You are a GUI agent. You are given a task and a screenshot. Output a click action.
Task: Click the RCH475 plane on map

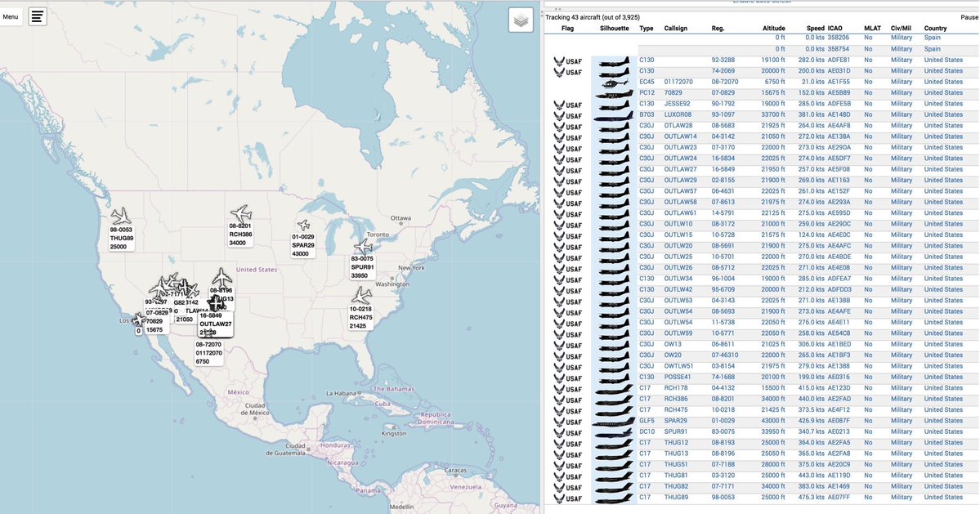[360, 296]
